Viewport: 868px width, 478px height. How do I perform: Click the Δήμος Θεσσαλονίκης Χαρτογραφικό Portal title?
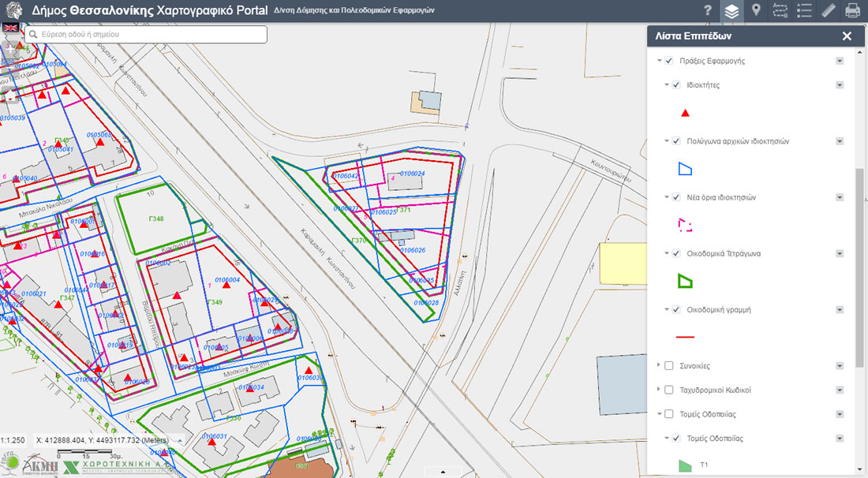coord(149,10)
